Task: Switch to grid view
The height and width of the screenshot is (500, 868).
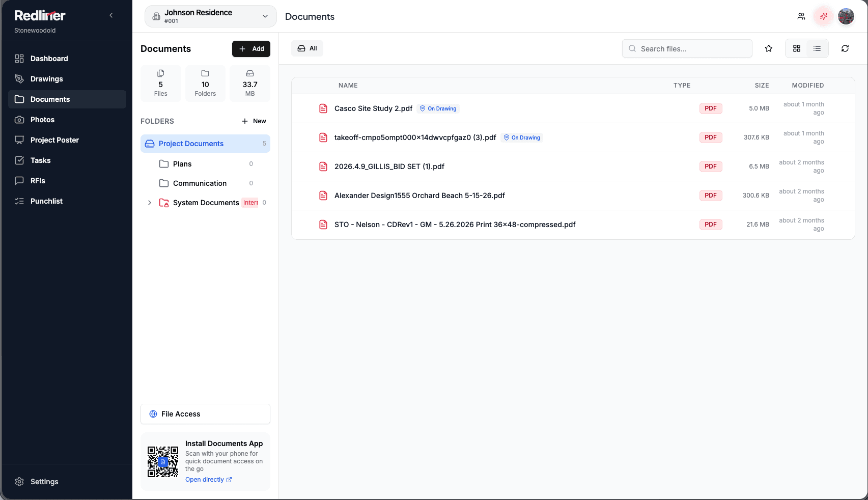Action: pos(797,48)
